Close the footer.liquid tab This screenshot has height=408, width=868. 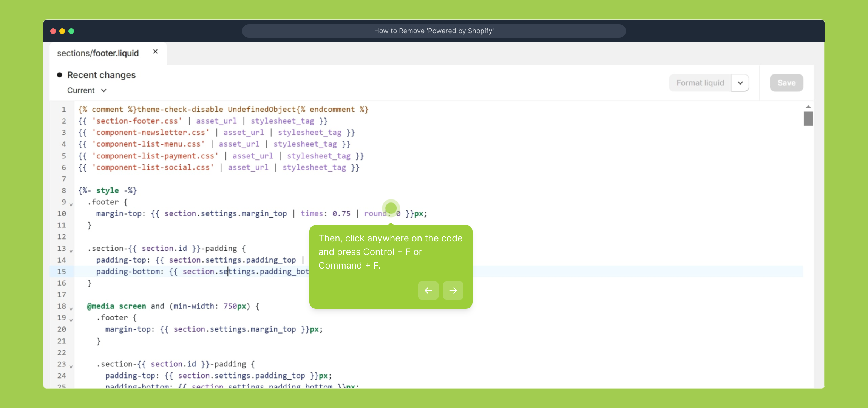[x=155, y=52]
